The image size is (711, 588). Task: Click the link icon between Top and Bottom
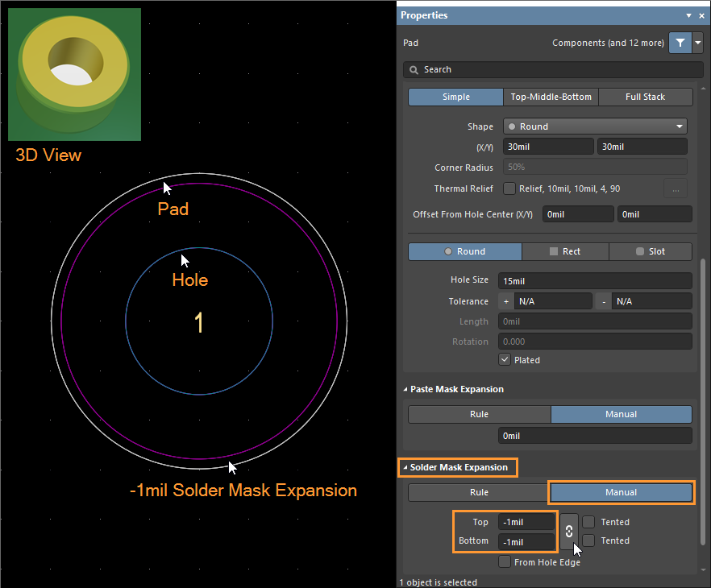[x=568, y=532]
